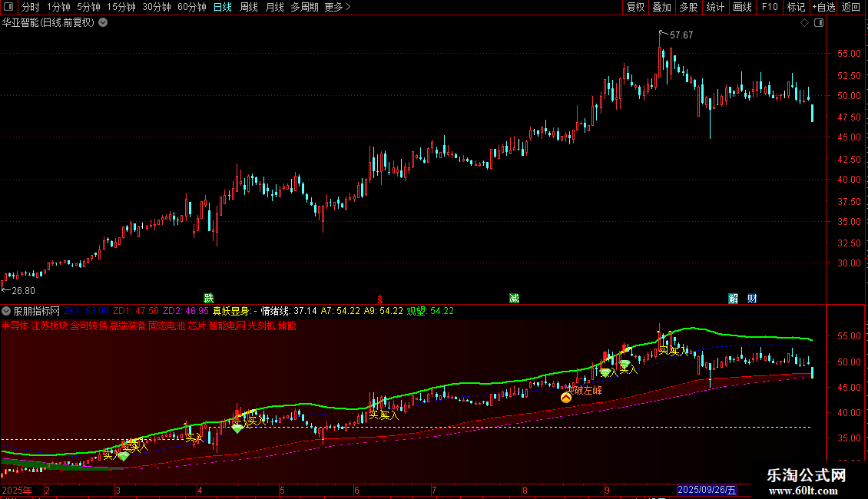This screenshot has height=499, width=868.
Task: Click the red $ event marker
Action: pyautogui.click(x=379, y=299)
